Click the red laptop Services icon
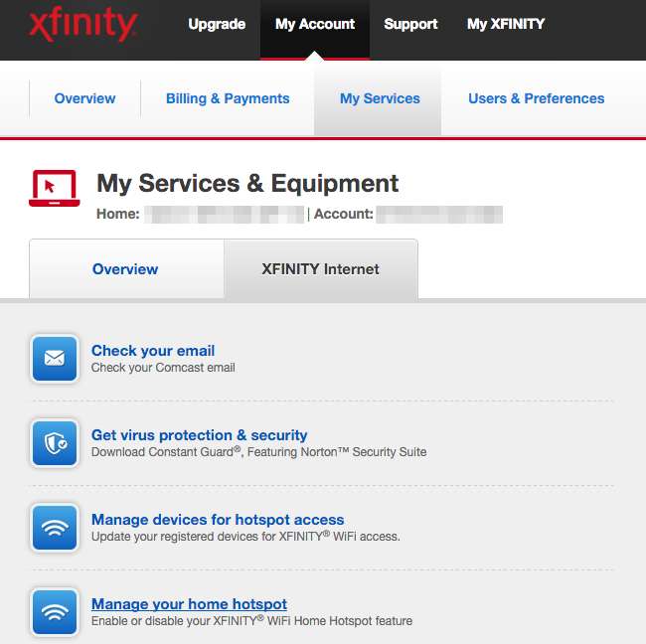Viewport: 646px width, 644px height. click(54, 188)
